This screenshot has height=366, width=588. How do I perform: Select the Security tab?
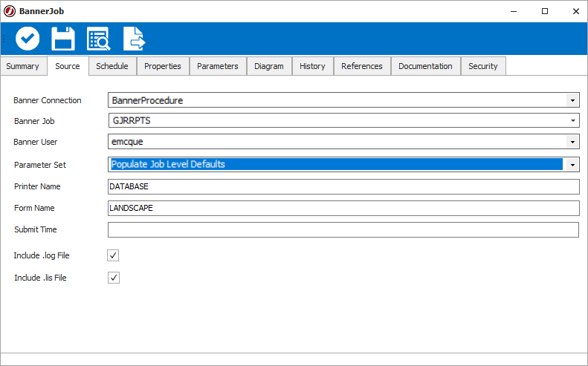point(483,66)
